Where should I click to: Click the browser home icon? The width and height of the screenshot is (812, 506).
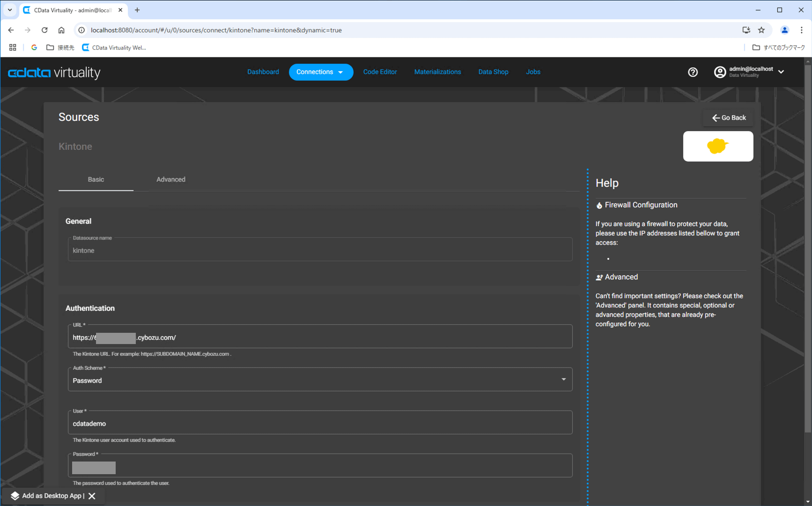point(61,30)
